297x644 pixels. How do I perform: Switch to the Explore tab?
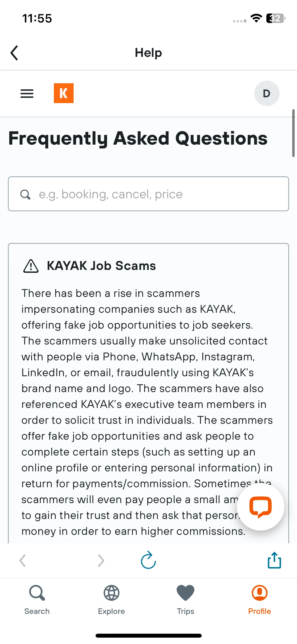tap(111, 600)
